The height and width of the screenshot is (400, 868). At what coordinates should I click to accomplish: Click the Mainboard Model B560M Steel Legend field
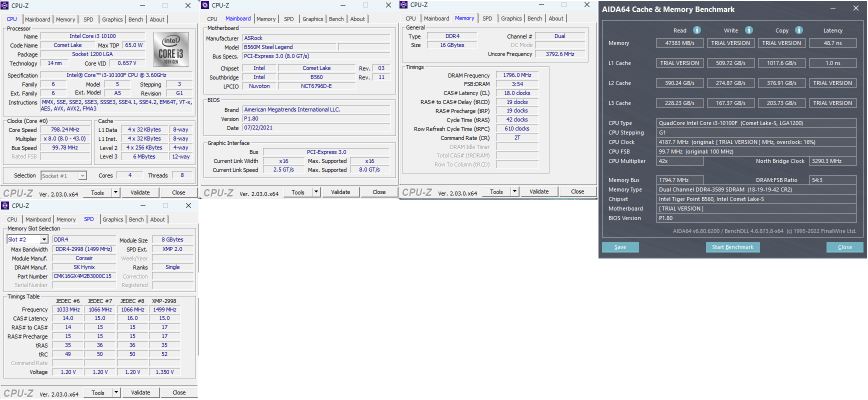[x=290, y=47]
